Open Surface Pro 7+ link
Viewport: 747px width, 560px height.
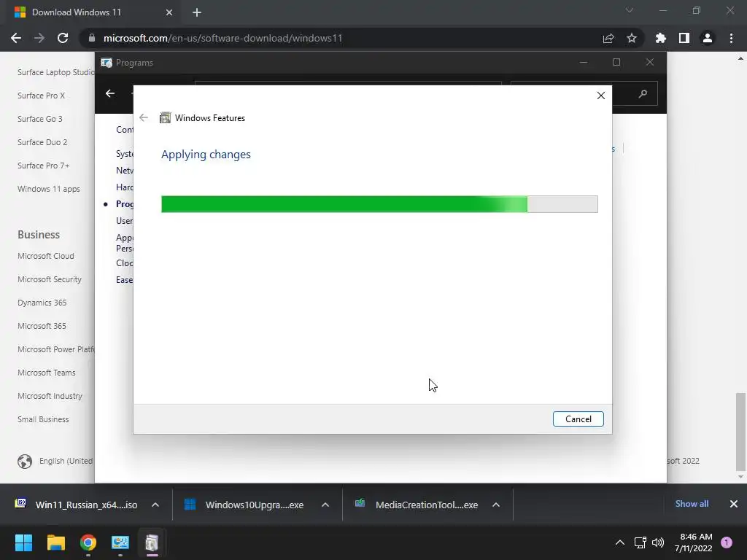tap(43, 166)
